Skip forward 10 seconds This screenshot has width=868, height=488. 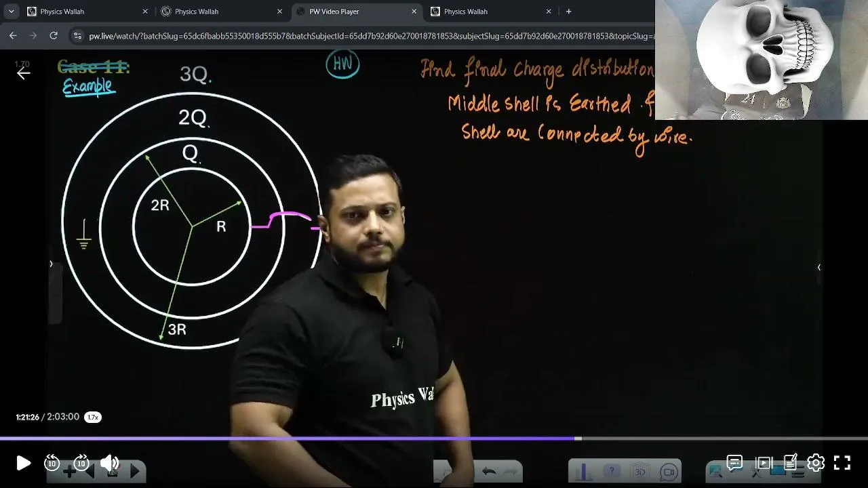tap(81, 463)
